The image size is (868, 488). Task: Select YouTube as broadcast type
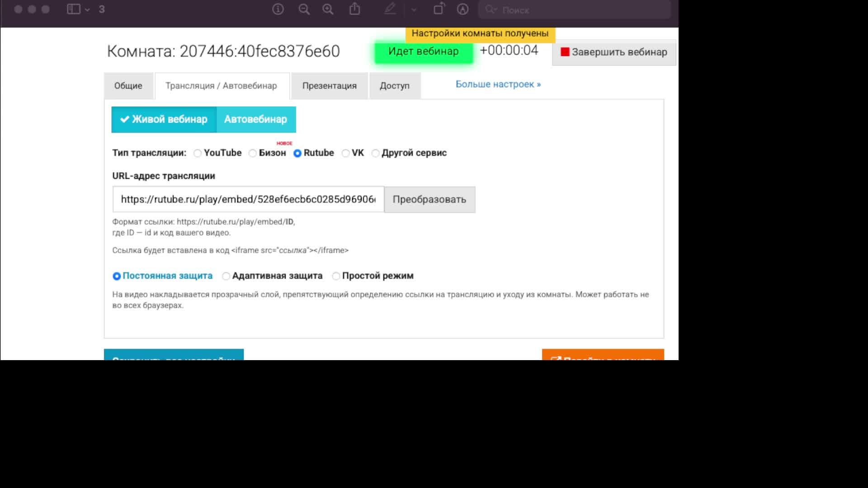click(x=198, y=153)
